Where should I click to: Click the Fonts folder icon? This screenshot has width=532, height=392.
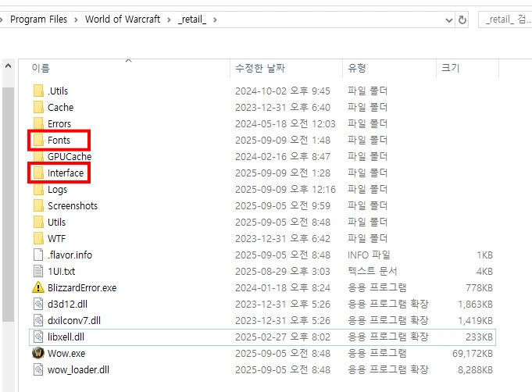click(38, 141)
